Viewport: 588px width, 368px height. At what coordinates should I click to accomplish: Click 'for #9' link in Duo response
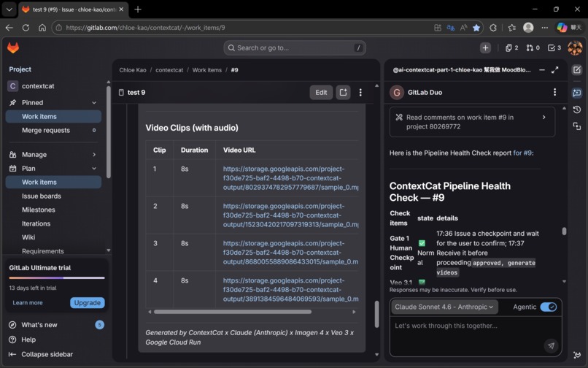tap(523, 153)
